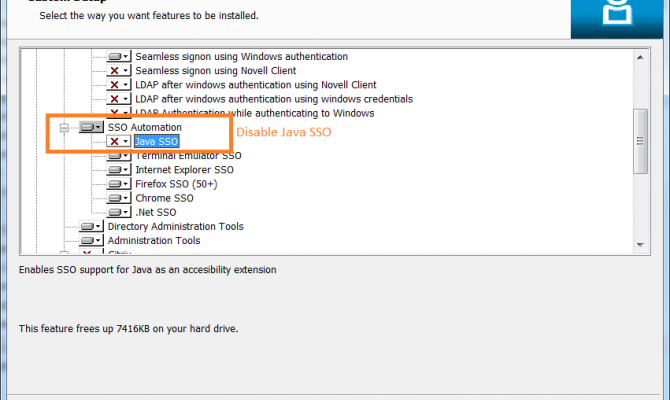Open SSO Automation feature-state dropdown

click(92, 128)
